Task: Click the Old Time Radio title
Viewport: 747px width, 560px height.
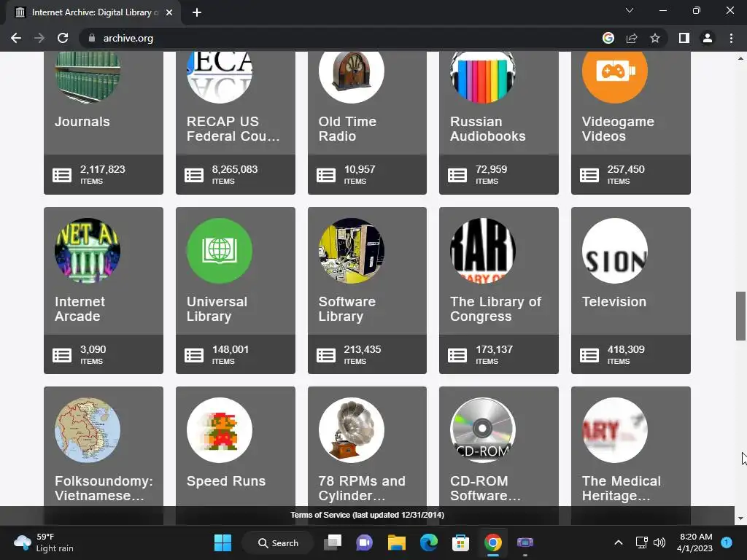Action: 347,128
